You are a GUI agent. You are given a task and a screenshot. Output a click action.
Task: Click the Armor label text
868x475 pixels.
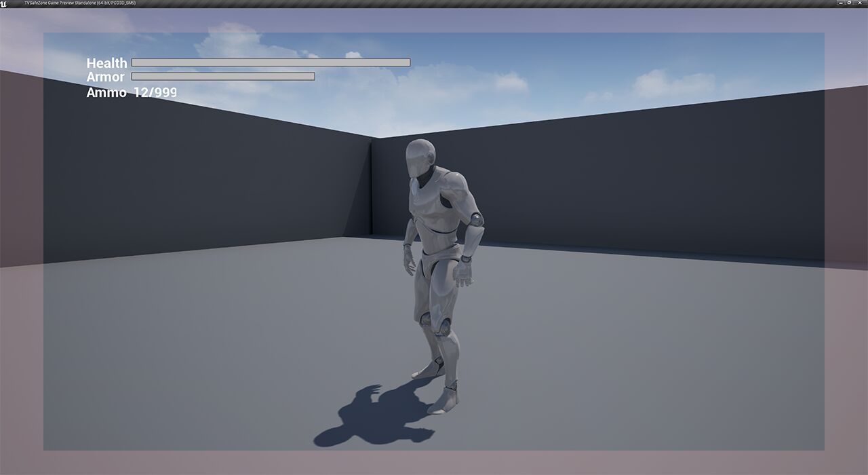[x=105, y=77]
